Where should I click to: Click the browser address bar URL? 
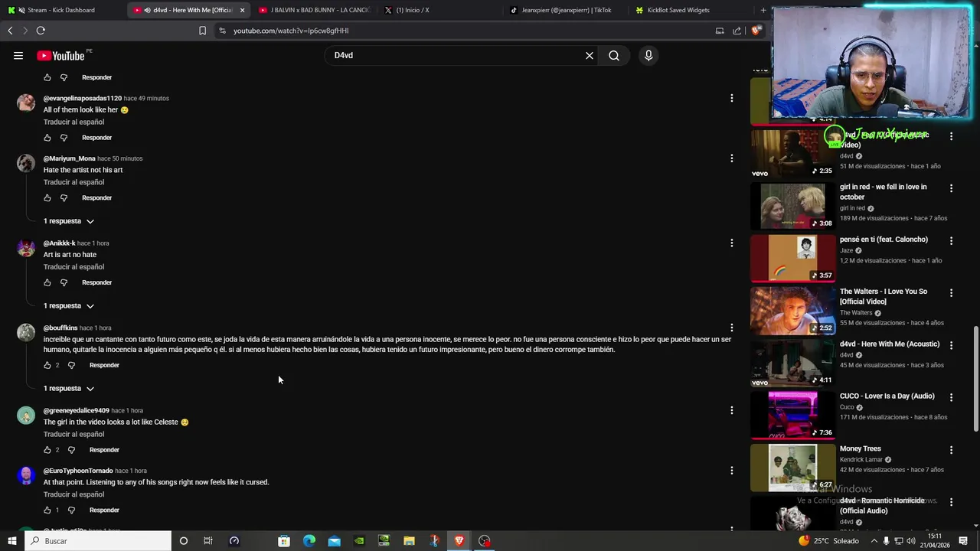291,31
